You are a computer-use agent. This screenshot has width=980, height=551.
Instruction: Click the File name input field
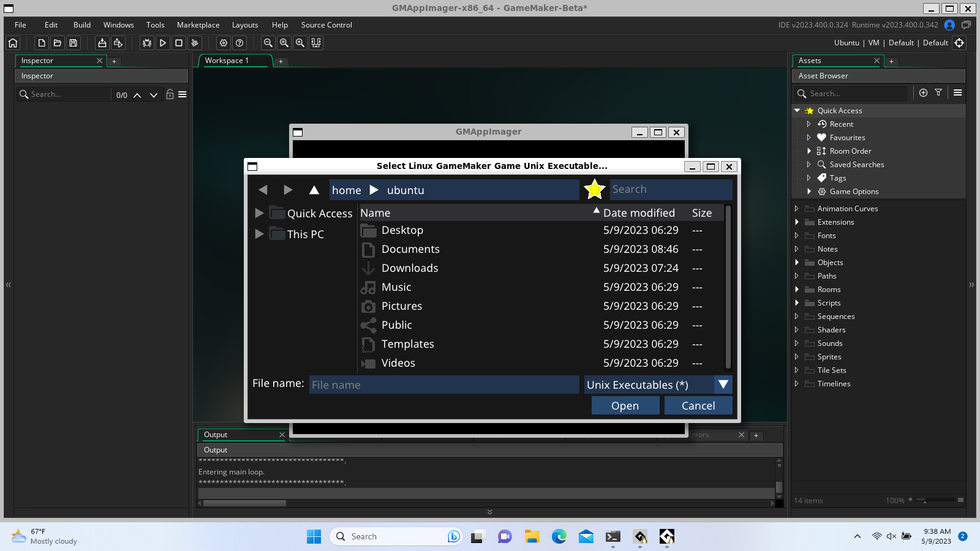click(444, 384)
